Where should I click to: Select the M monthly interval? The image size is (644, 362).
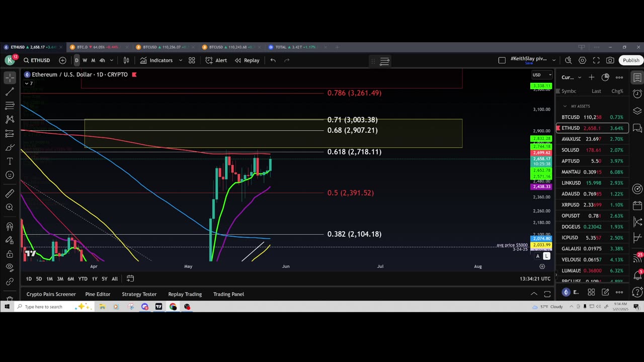coord(93,60)
